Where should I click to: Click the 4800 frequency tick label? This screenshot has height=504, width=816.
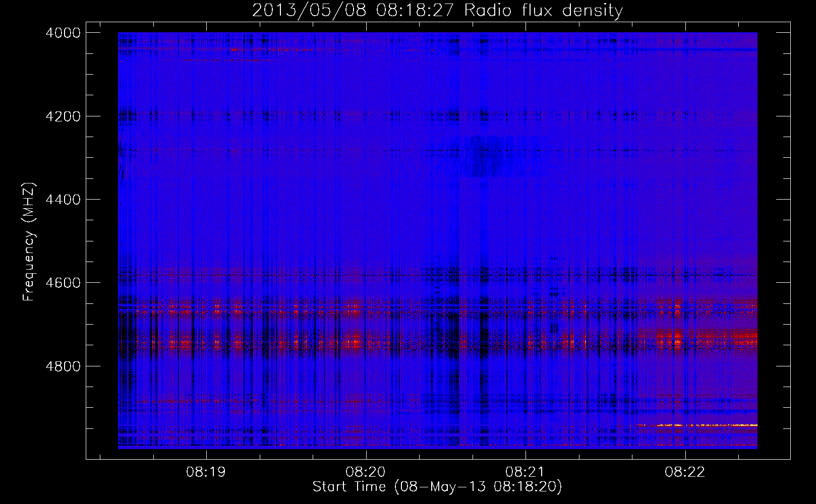63,366
